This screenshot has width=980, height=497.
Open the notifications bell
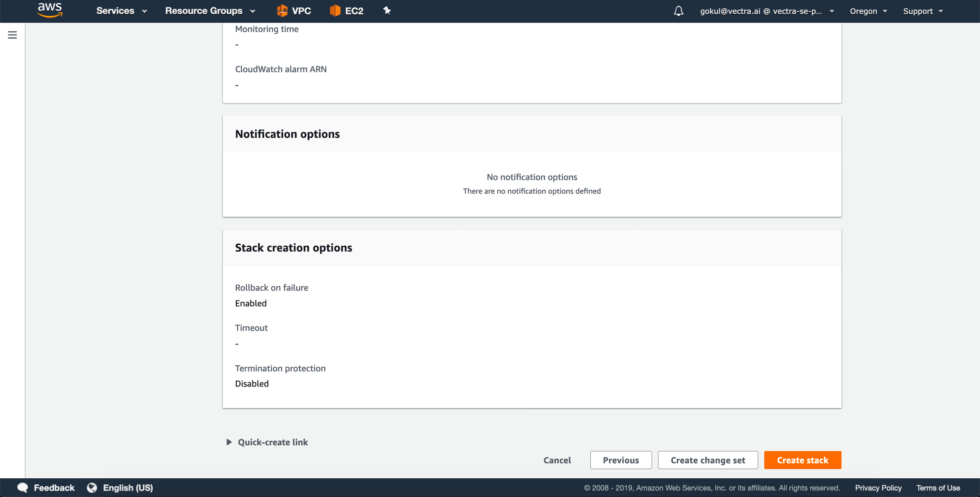[x=678, y=11]
